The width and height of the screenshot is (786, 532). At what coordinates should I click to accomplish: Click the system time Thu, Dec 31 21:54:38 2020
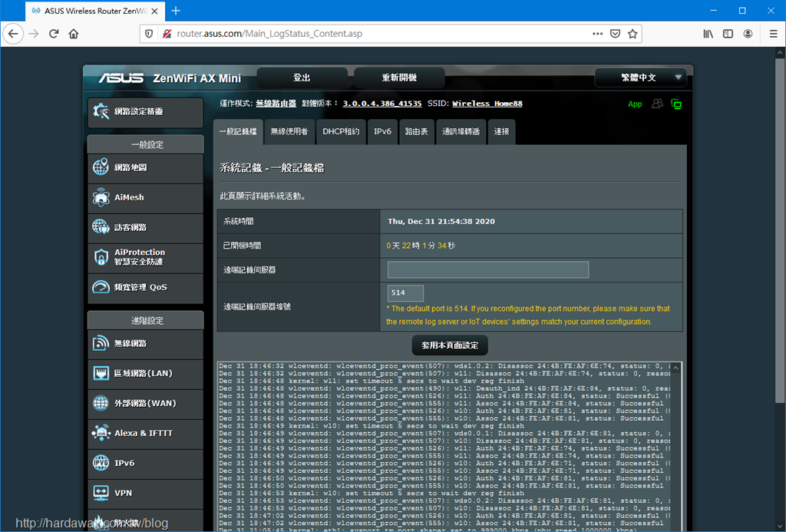tap(441, 221)
